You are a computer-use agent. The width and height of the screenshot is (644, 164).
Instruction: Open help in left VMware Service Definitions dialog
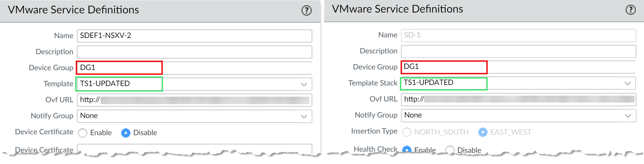tap(306, 11)
